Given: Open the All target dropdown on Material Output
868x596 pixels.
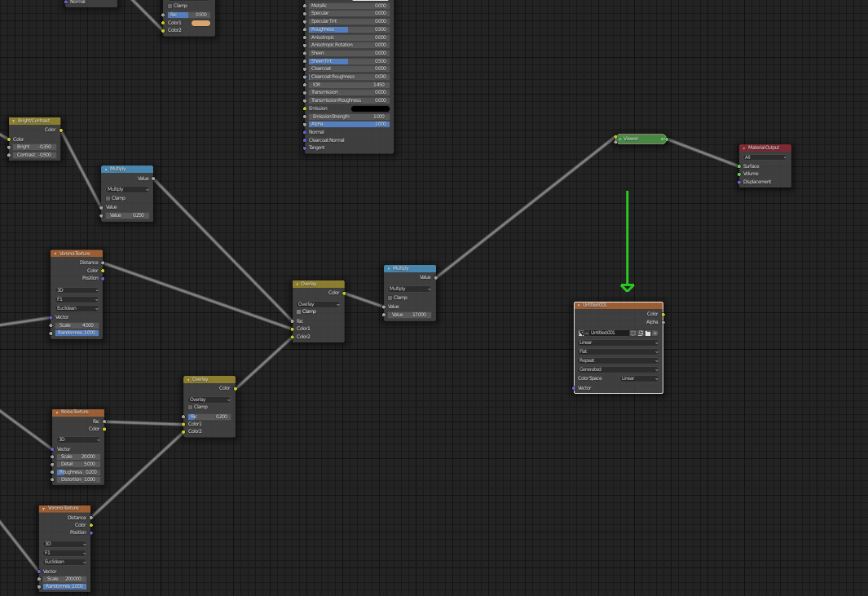Looking at the screenshot, I should coord(765,157).
